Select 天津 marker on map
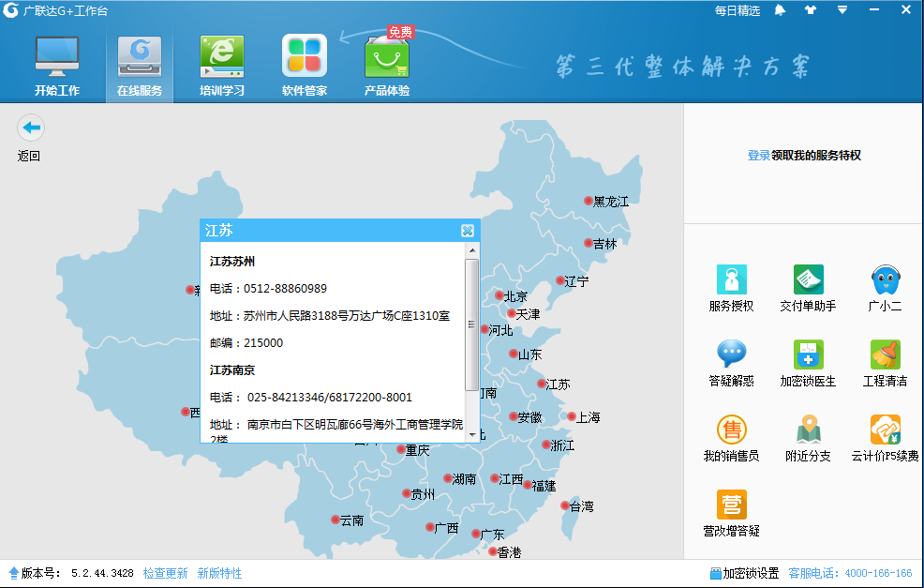Image resolution: width=924 pixels, height=588 pixels. (x=512, y=313)
